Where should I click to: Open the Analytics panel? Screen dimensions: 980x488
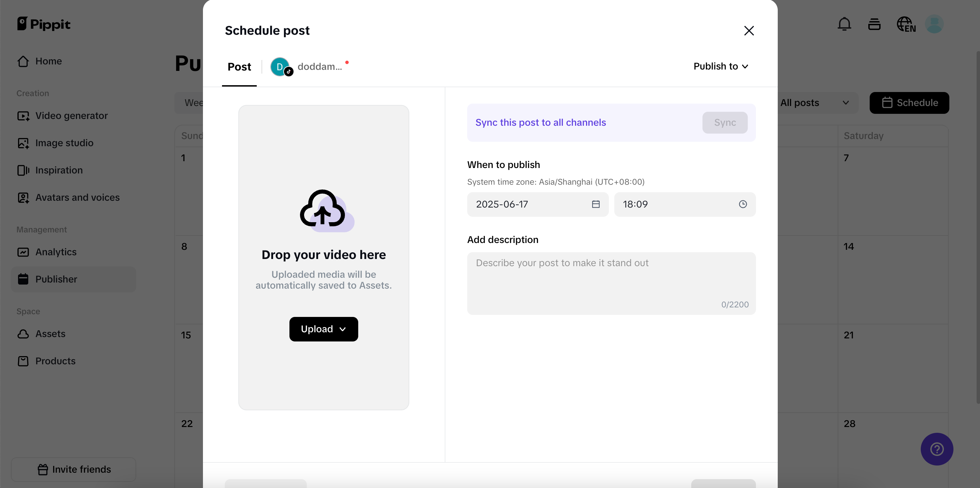pos(56,252)
